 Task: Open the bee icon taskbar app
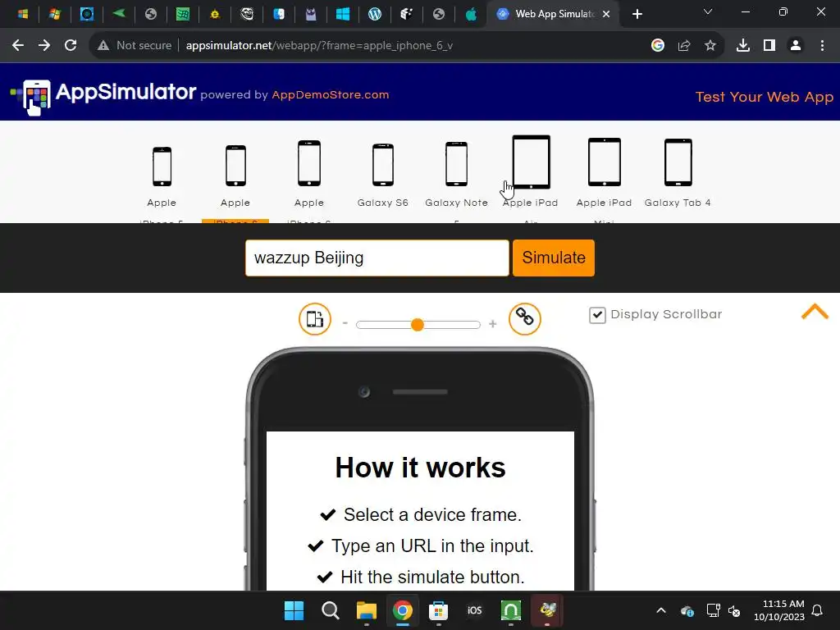pyautogui.click(x=547, y=610)
